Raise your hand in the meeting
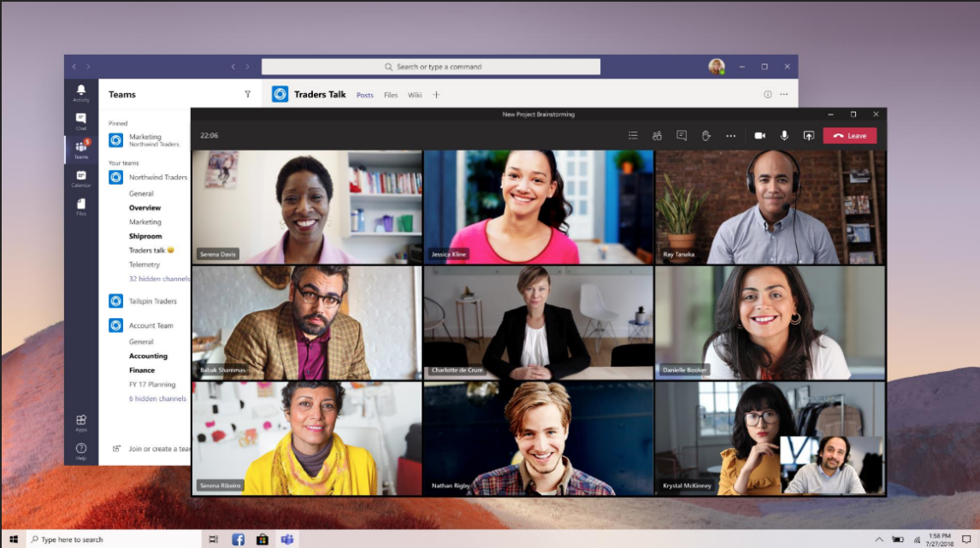This screenshot has width=980, height=548. click(706, 135)
